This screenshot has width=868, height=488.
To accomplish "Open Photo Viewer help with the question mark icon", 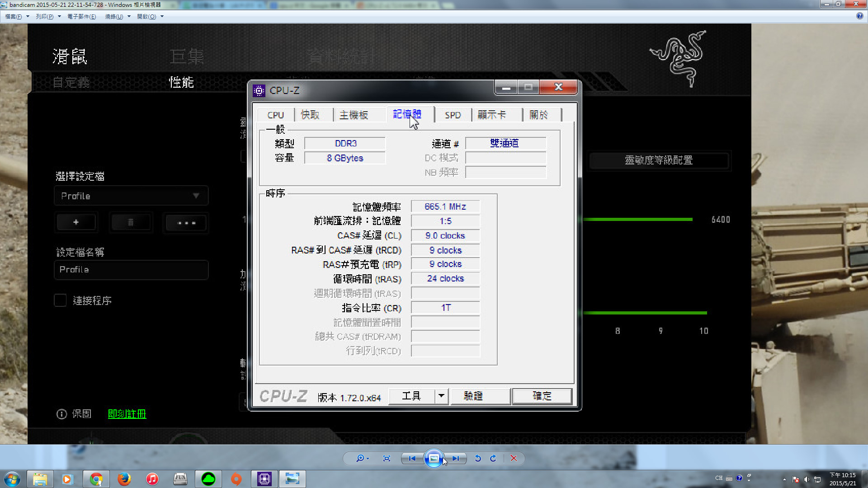I will coord(859,16).
